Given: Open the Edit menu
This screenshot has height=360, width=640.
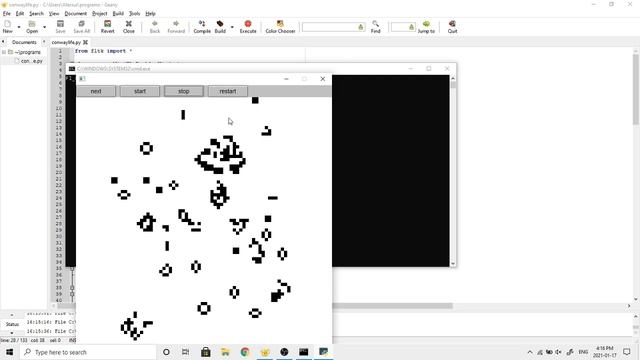Looking at the screenshot, I should click(x=20, y=13).
